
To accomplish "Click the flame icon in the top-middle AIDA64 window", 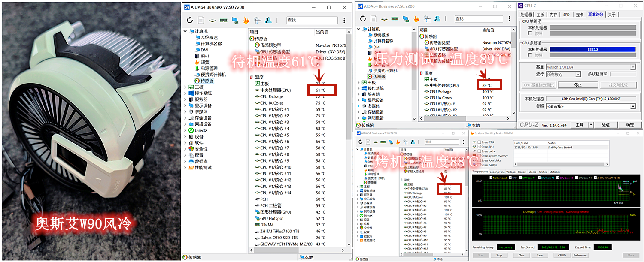I will coord(416,19).
